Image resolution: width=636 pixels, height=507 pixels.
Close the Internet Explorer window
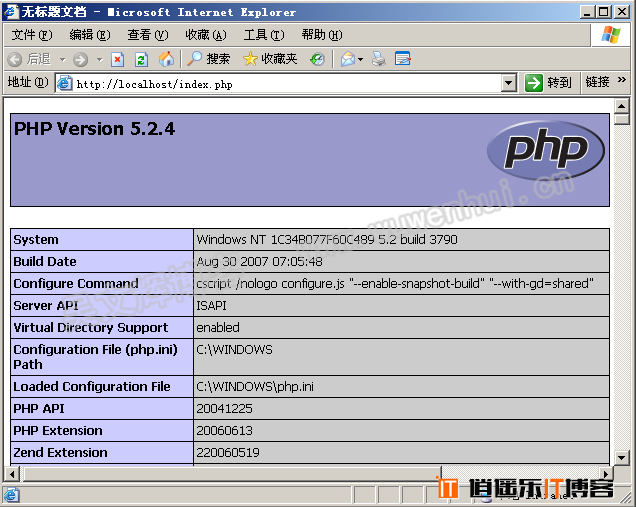[621, 12]
